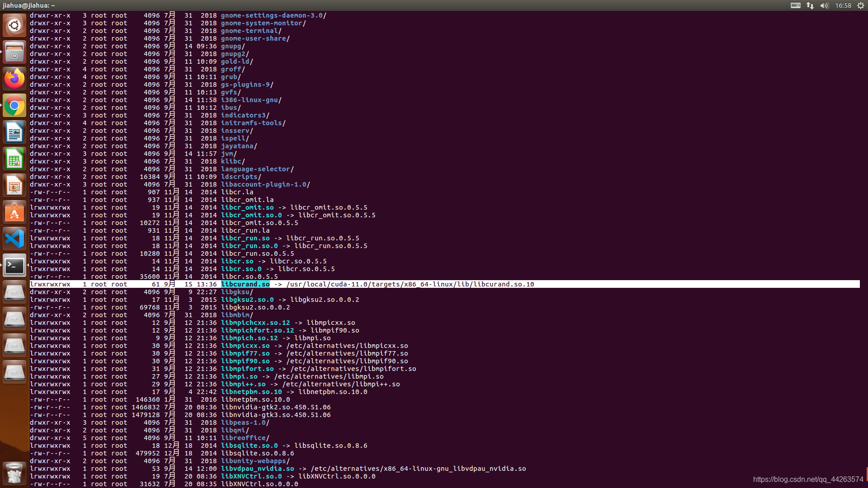Click the blog.csdn.net watermark link
868x488 pixels.
tap(808, 479)
